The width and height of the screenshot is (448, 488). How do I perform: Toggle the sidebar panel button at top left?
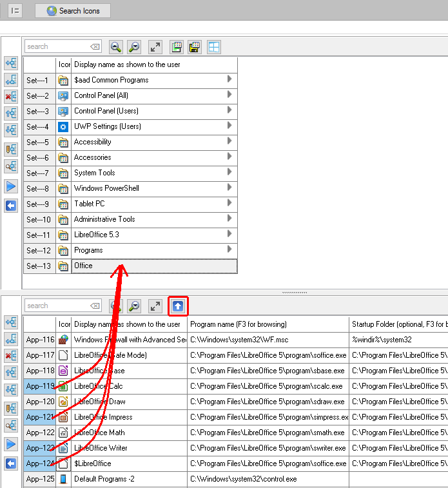point(15,11)
